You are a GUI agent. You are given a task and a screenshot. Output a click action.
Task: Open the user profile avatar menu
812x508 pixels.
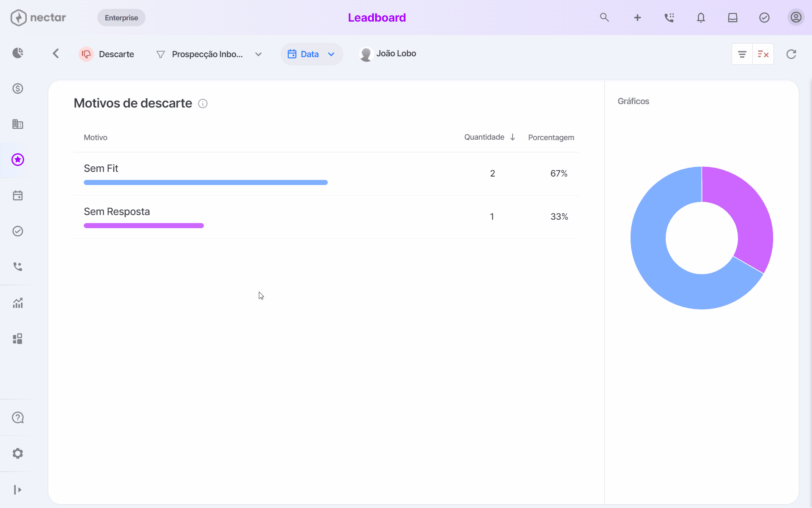tap(796, 17)
